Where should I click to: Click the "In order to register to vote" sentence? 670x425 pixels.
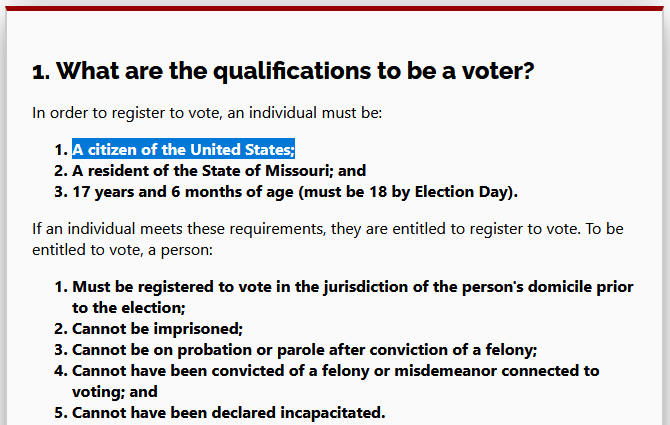coord(205,113)
